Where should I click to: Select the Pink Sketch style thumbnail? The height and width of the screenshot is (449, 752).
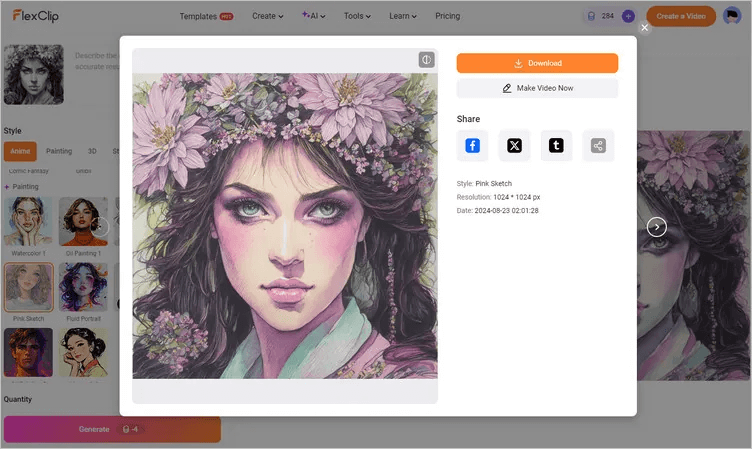point(28,288)
